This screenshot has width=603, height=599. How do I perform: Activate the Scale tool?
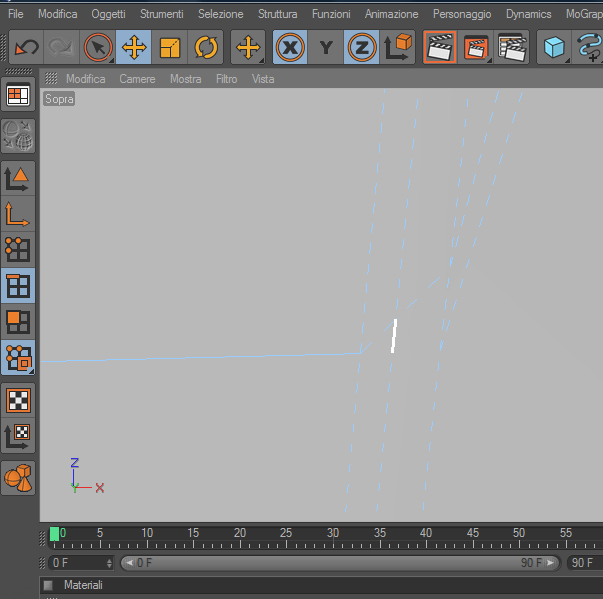pos(169,48)
